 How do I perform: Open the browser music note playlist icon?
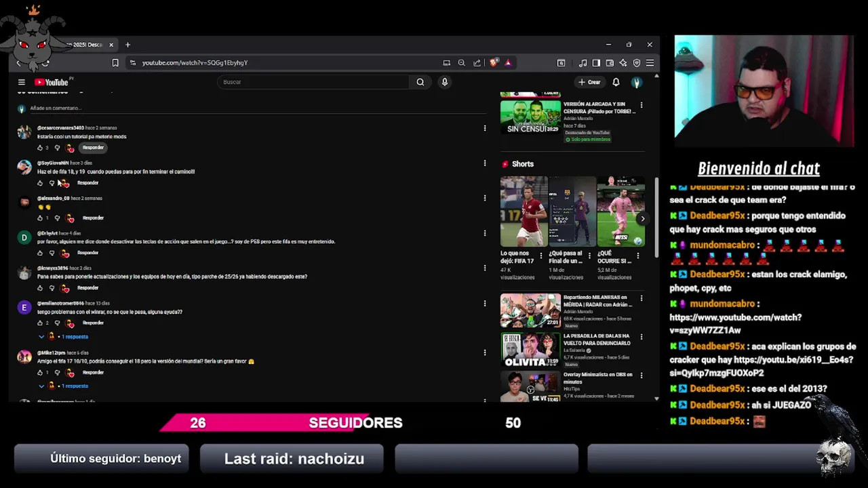[x=583, y=62]
